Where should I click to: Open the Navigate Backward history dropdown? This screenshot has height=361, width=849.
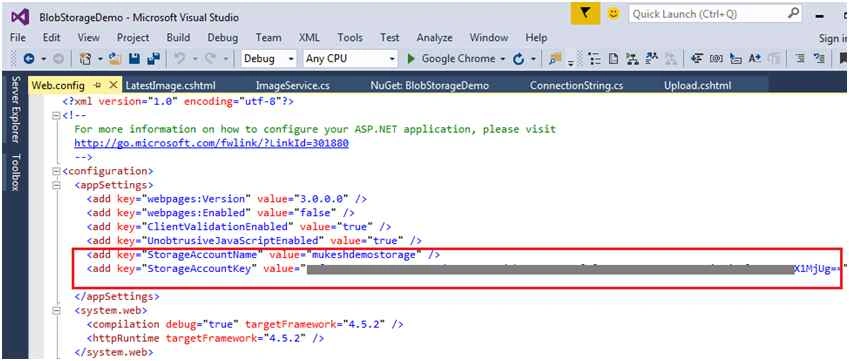click(x=44, y=58)
